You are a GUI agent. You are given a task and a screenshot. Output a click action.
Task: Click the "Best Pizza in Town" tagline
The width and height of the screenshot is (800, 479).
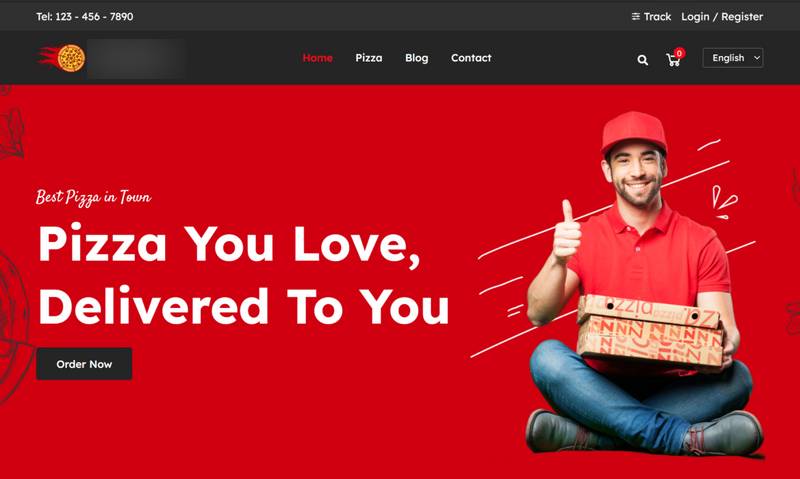[x=93, y=197]
